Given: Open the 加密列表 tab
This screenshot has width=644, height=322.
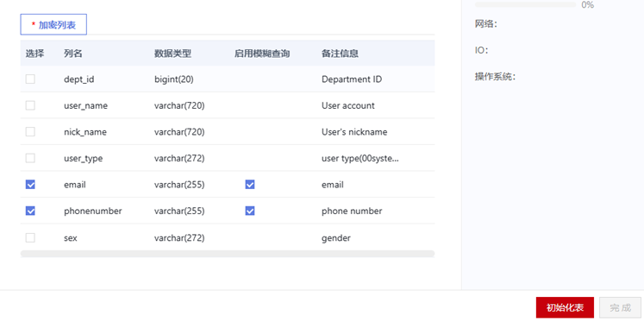Looking at the screenshot, I should pos(53,25).
